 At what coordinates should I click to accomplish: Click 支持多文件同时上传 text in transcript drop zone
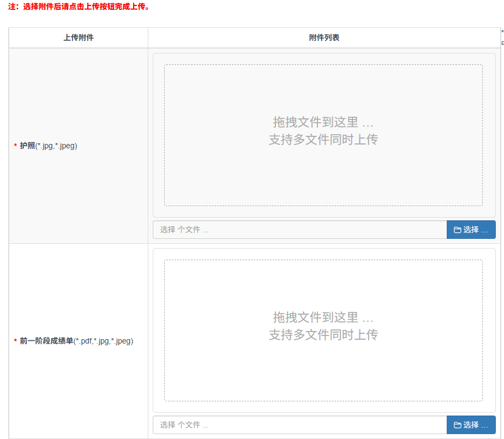(x=323, y=335)
